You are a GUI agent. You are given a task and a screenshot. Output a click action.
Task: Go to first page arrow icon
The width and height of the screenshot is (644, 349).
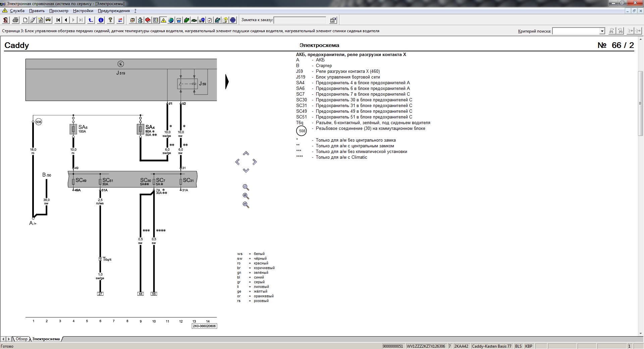tap(58, 20)
